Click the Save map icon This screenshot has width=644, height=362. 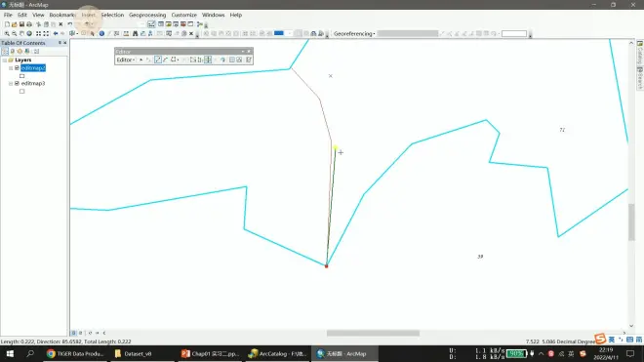tap(21, 24)
